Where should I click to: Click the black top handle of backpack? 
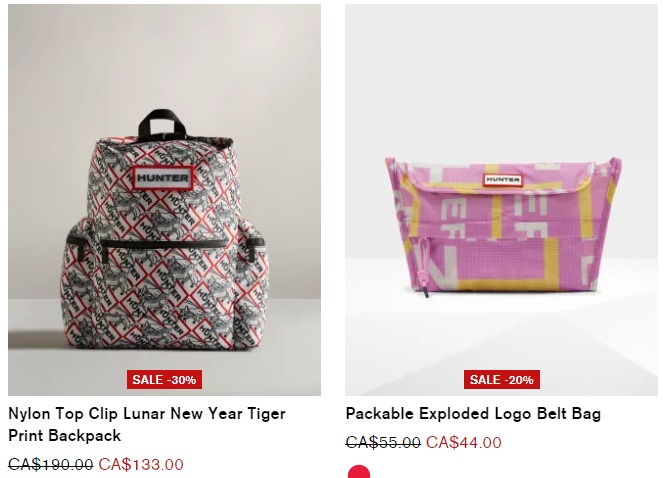162,123
